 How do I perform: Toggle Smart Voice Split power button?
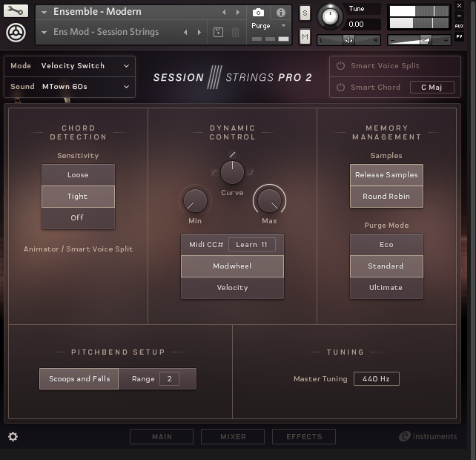pyautogui.click(x=341, y=66)
